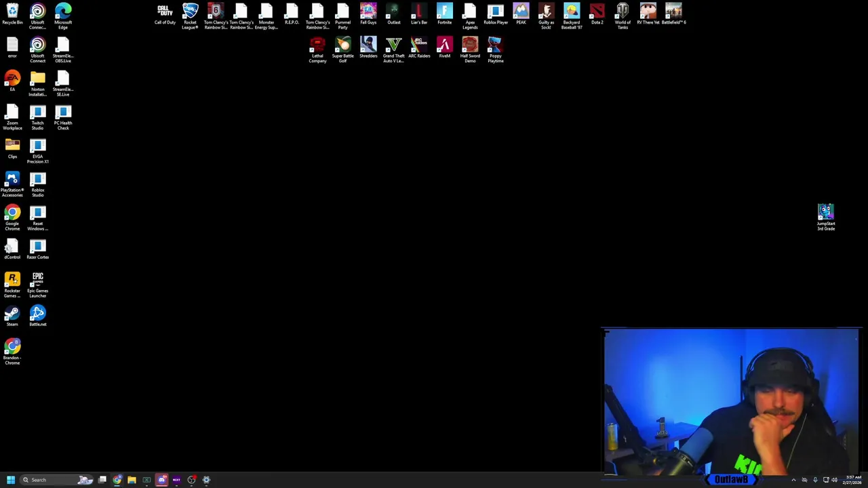Open the StreamElements SE.Live shortcut
The width and height of the screenshot is (868, 488).
pos(63,84)
